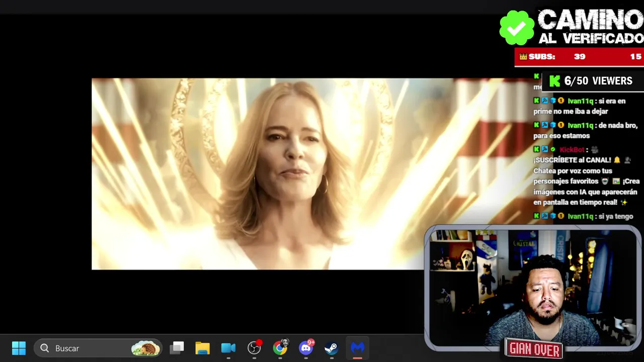Click the '¡SUSCRÍBETE al CANAL!' chat text
This screenshot has height=362, width=644.
[572, 160]
